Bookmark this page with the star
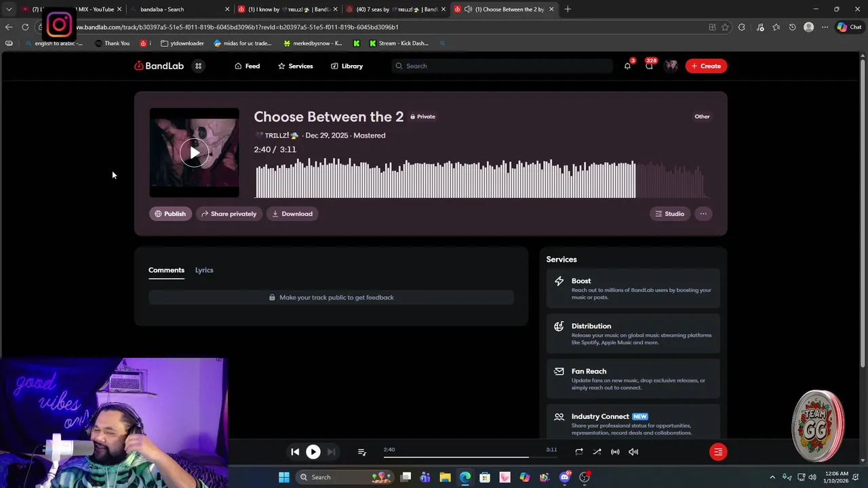Screen dimensions: 868x488 click(725, 27)
